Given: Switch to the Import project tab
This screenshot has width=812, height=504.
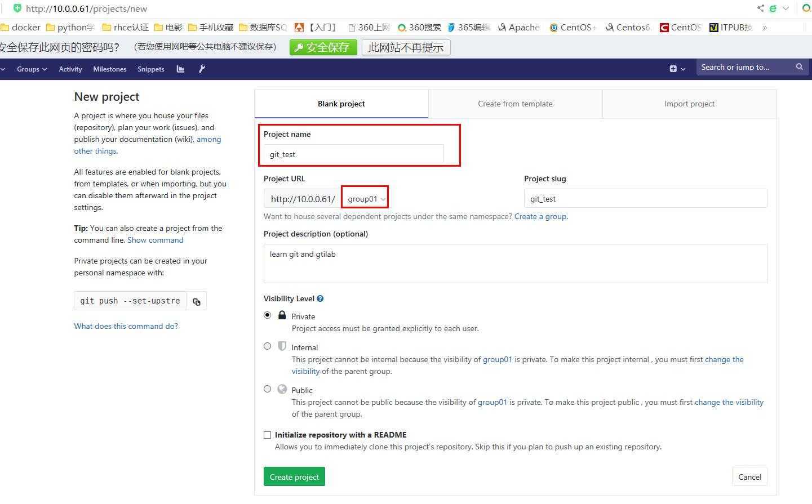Looking at the screenshot, I should coord(690,104).
